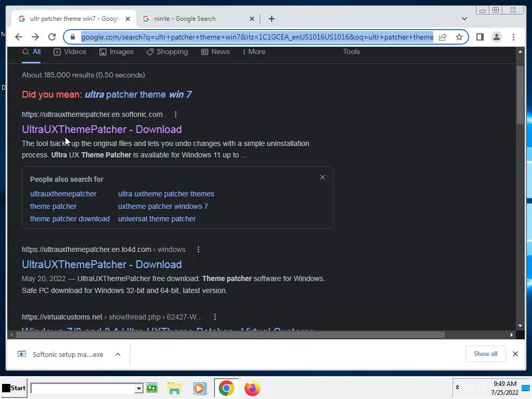Open Firefox from the taskbar
This screenshot has height=399, width=532.
[252, 388]
